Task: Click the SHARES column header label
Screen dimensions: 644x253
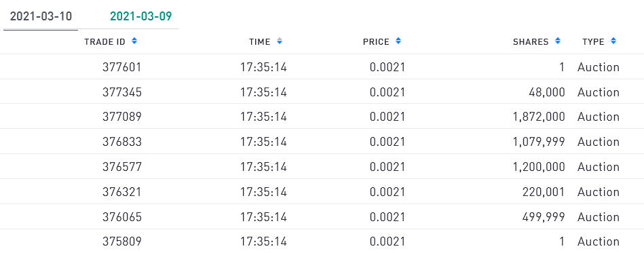Action: [531, 42]
